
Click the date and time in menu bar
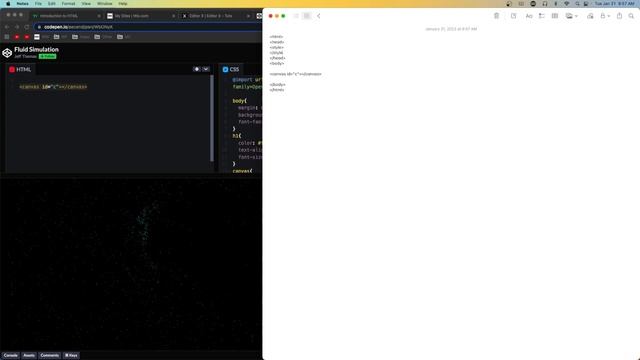pos(614,4)
